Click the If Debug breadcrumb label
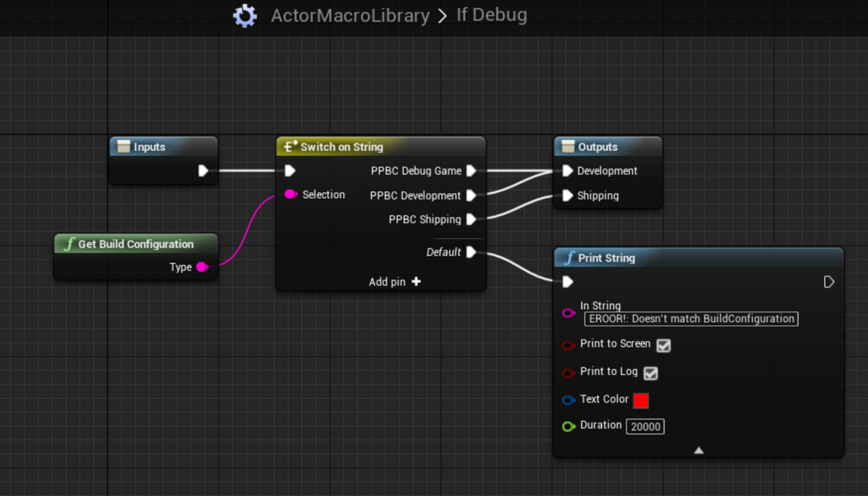This screenshot has height=496, width=868. coord(491,15)
